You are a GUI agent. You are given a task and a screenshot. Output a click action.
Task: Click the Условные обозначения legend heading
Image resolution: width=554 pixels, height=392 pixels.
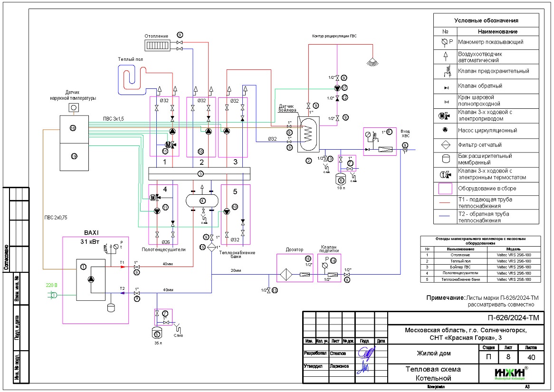[x=486, y=20]
